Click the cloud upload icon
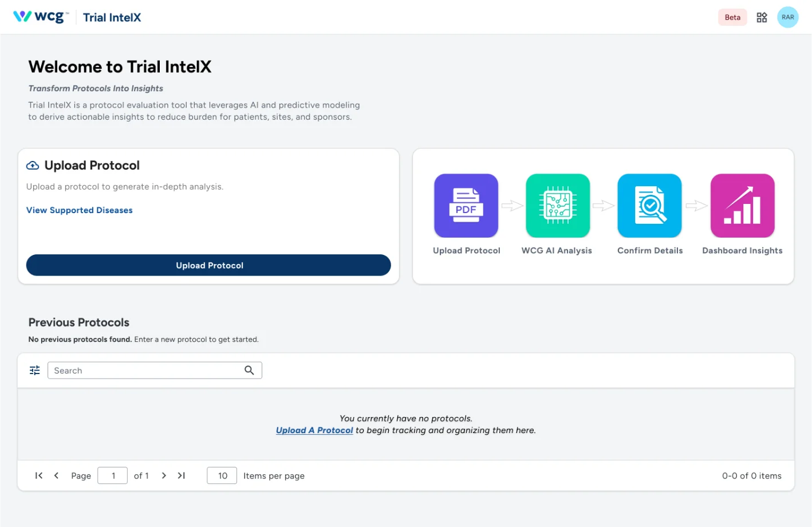 click(x=31, y=165)
